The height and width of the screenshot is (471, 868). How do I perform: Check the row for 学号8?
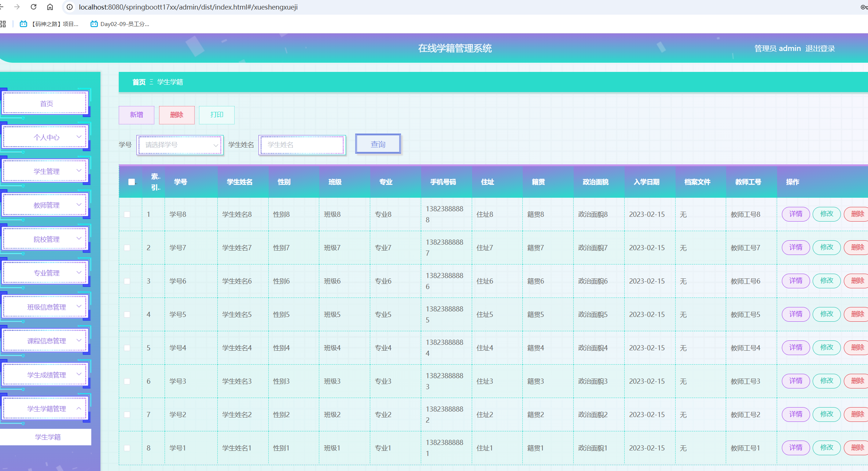[x=127, y=214]
